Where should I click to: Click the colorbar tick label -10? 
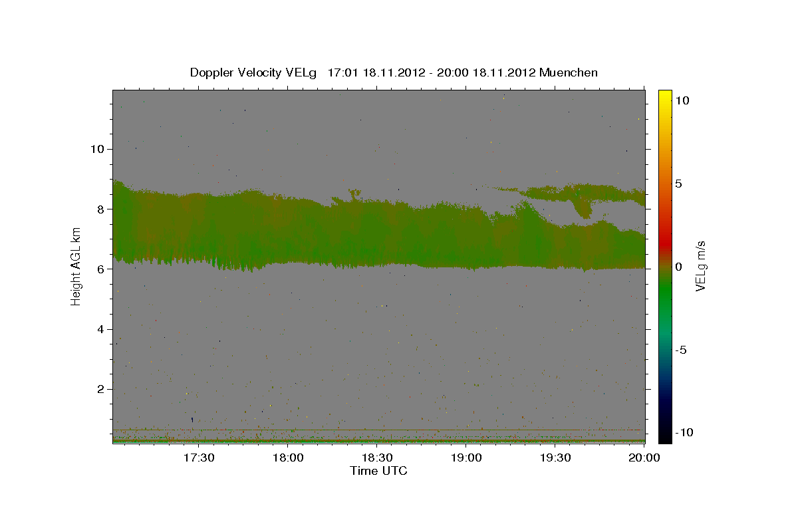pos(684,432)
